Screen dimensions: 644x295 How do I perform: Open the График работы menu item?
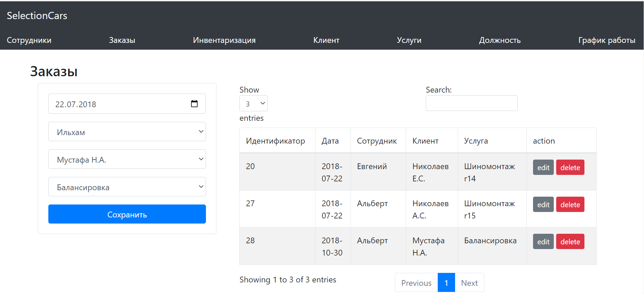click(607, 40)
